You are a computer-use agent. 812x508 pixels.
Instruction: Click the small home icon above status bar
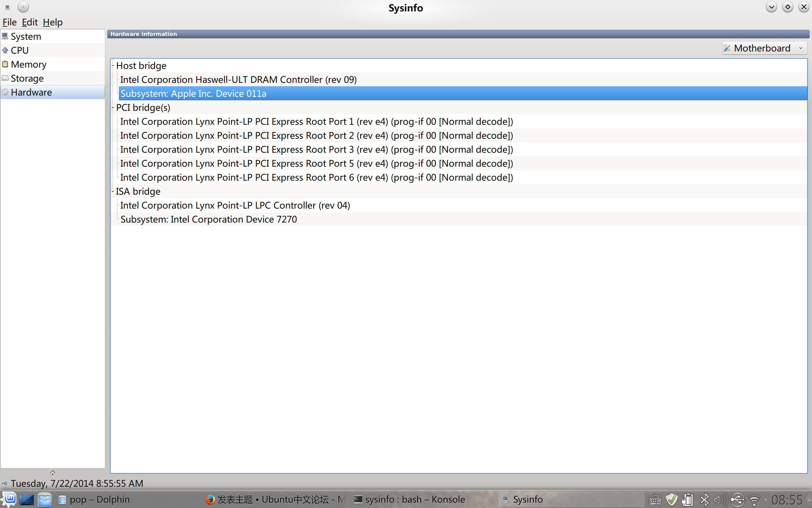pos(53,473)
